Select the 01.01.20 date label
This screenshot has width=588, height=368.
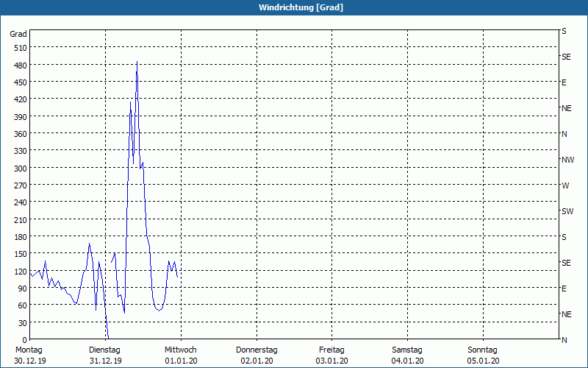pos(181,361)
